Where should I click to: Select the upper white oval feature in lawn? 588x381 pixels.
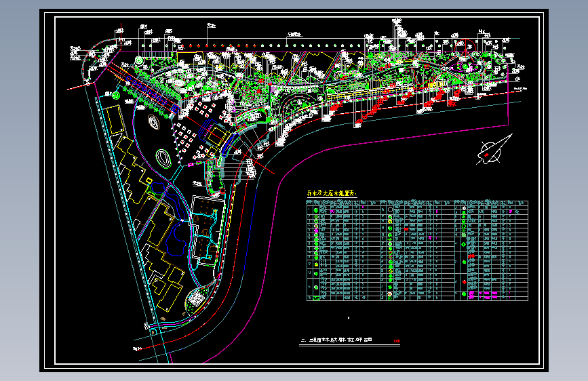pos(154,122)
